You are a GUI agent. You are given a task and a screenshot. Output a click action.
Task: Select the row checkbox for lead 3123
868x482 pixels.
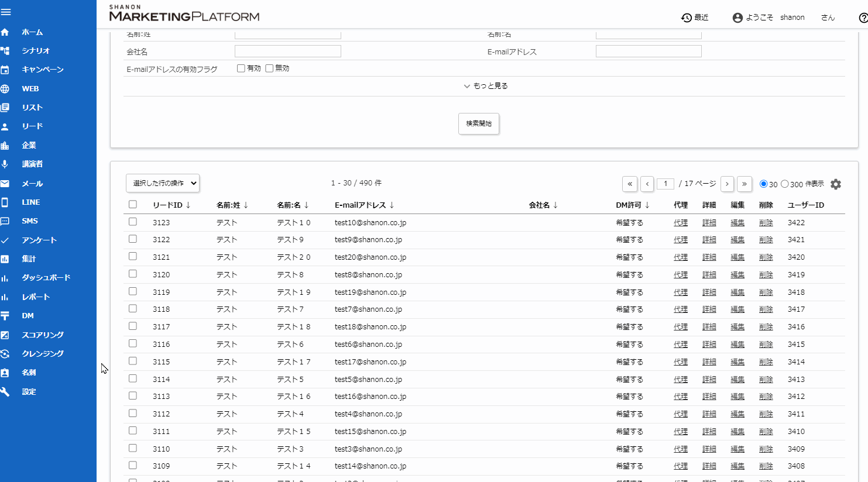(x=133, y=222)
